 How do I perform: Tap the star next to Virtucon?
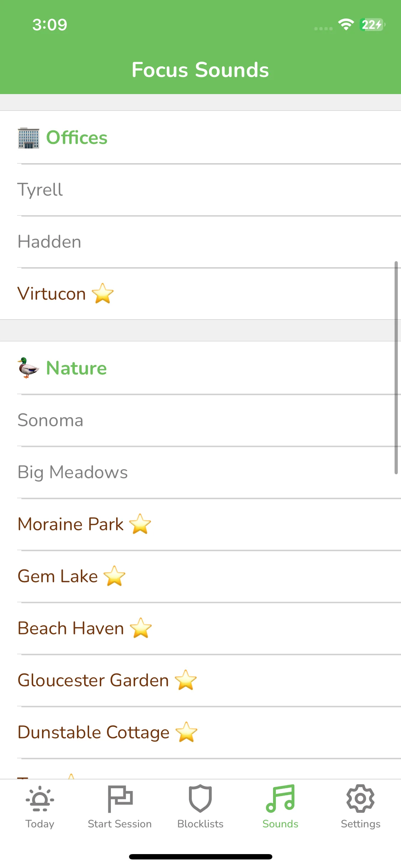coord(103,294)
